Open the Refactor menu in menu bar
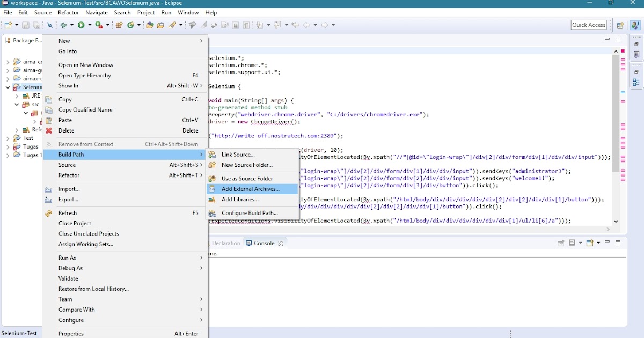Screen dimensions: 644x338 pyautogui.click(x=68, y=12)
